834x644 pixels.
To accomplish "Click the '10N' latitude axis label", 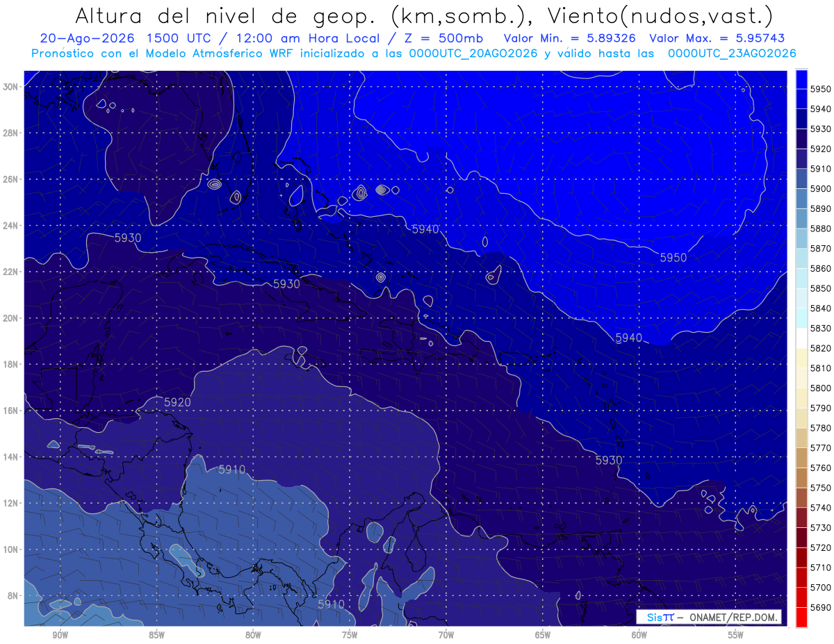I will [12, 549].
